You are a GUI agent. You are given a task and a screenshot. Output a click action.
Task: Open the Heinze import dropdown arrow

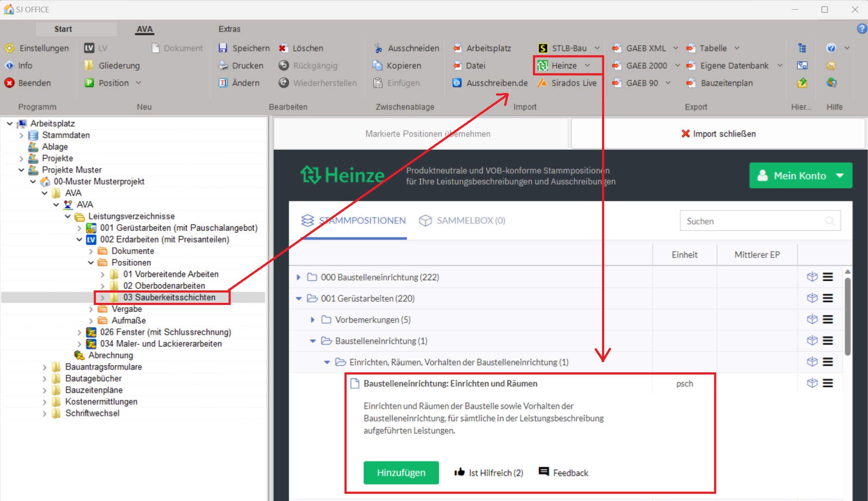click(x=587, y=66)
